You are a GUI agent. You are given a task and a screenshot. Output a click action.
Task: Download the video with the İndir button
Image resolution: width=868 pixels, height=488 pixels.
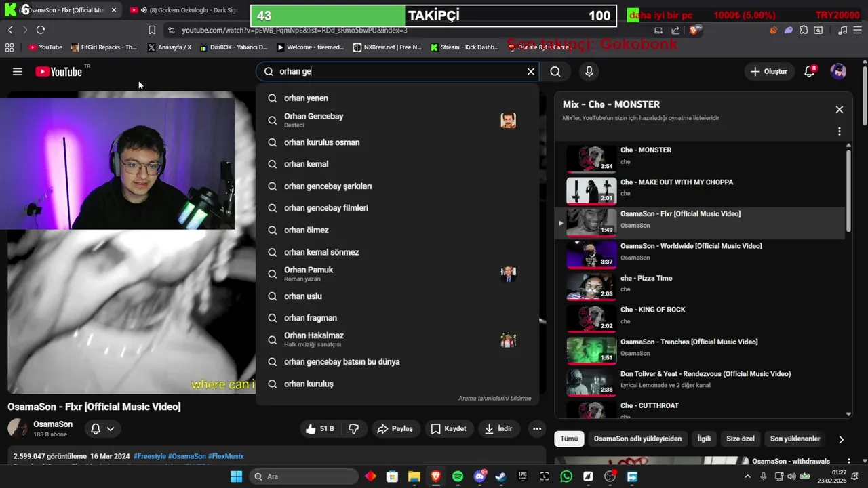498,428
